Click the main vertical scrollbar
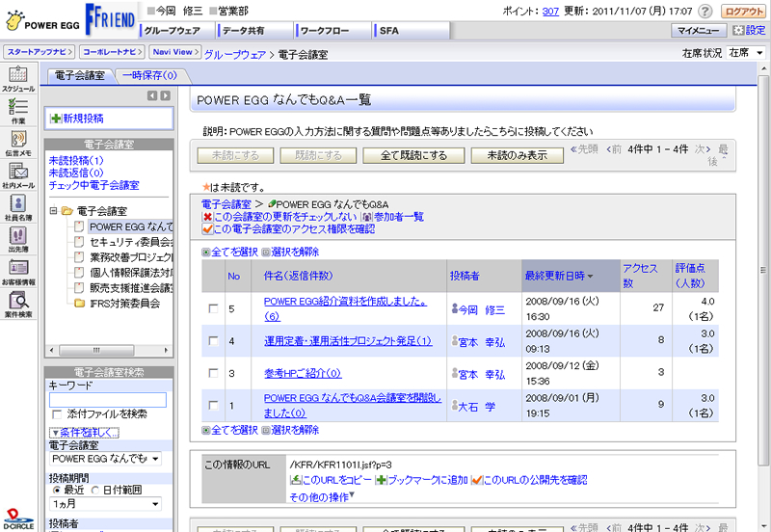 coord(762,270)
